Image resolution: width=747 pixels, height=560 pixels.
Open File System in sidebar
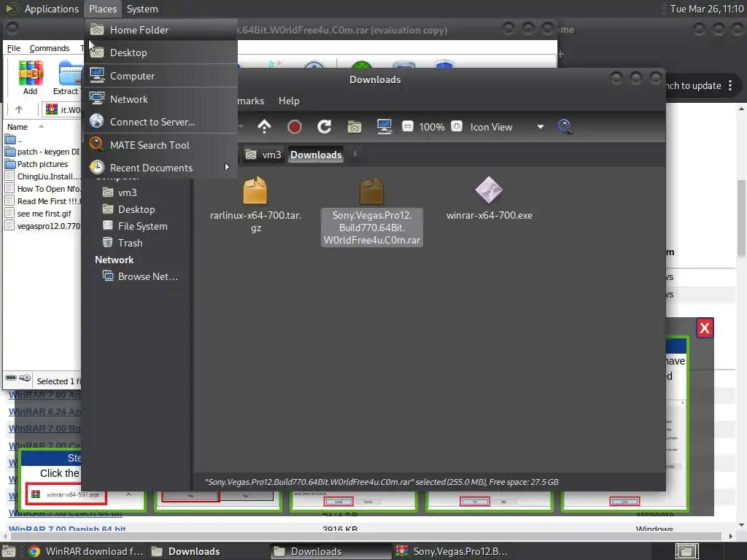click(142, 226)
